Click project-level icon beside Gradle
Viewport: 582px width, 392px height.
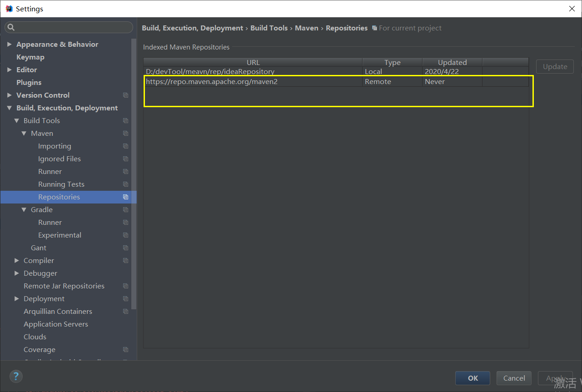tap(125, 210)
